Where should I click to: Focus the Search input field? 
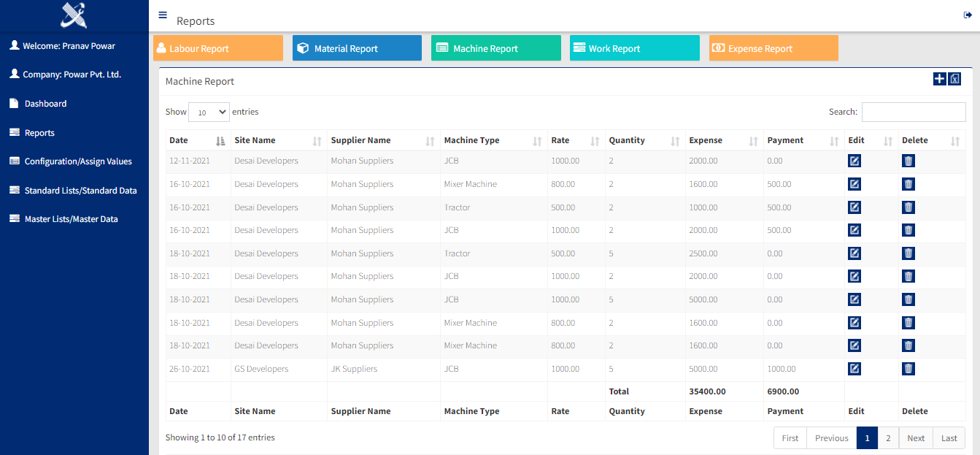coord(914,112)
